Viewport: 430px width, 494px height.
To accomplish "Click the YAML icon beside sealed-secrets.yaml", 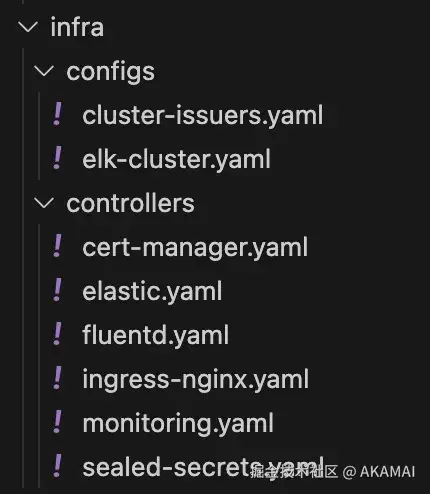I will [x=58, y=466].
